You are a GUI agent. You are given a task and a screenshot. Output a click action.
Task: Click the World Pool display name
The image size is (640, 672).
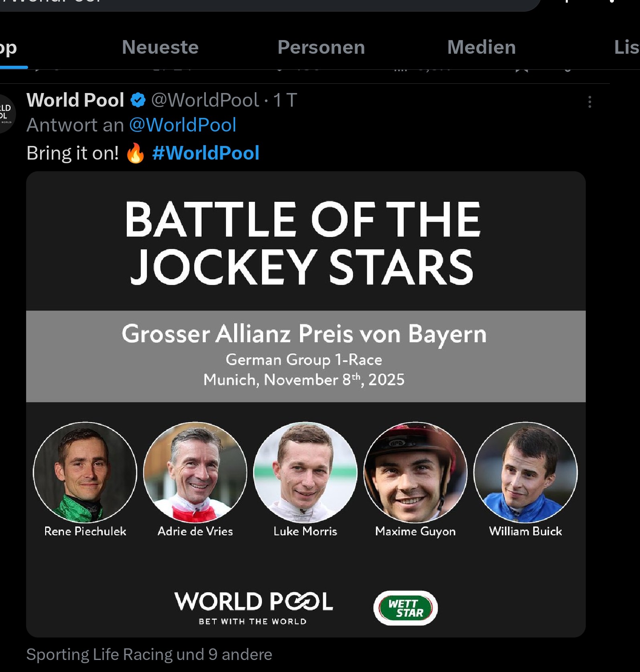(75, 100)
